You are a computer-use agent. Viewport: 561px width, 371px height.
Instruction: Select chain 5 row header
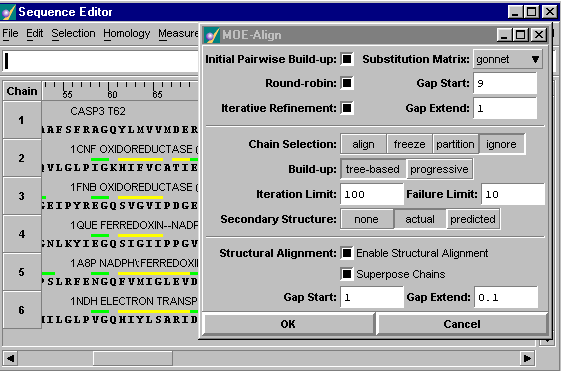(x=22, y=272)
